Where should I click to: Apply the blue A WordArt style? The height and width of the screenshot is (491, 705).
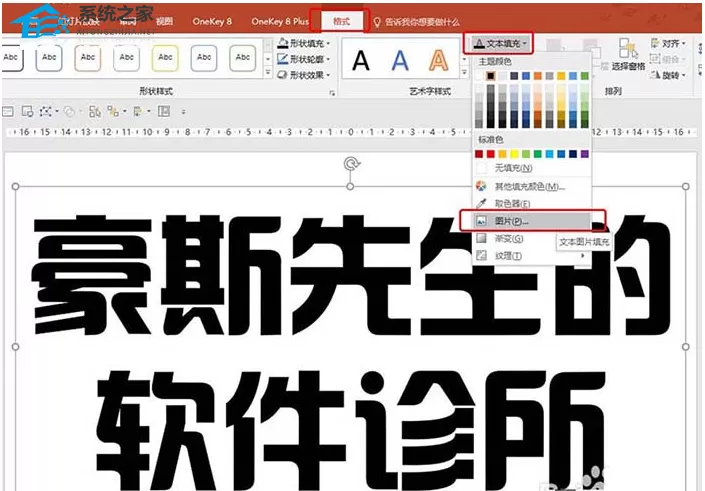pos(400,61)
